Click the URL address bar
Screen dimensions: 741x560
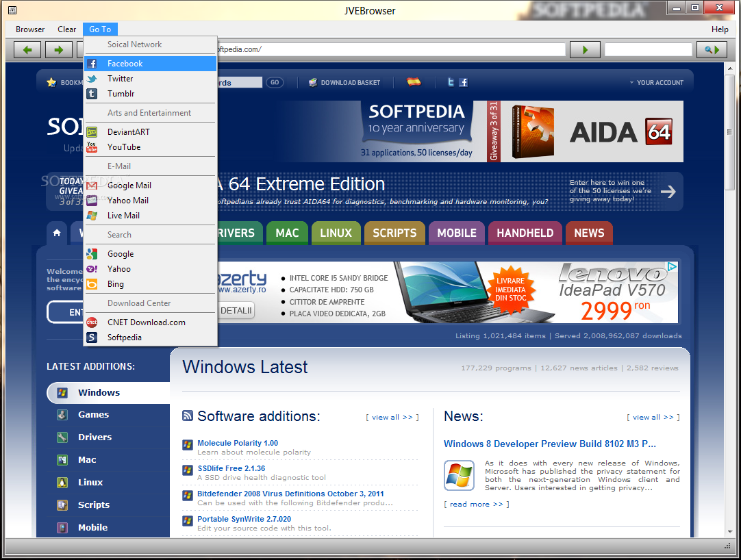pyautogui.click(x=391, y=49)
